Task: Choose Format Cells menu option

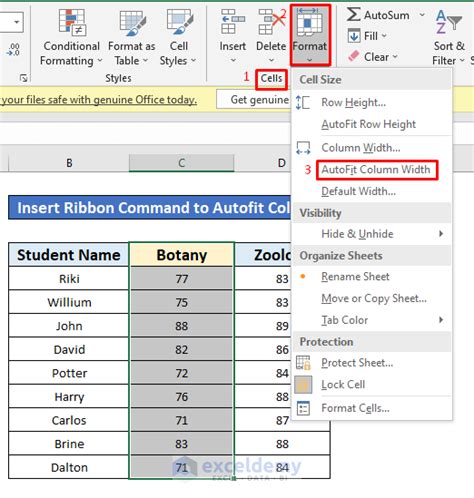Action: (x=372, y=408)
